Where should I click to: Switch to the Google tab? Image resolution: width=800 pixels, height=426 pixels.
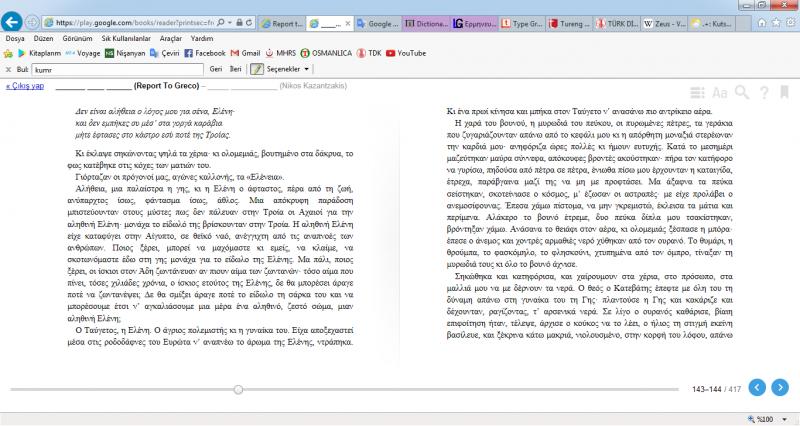[x=378, y=23]
